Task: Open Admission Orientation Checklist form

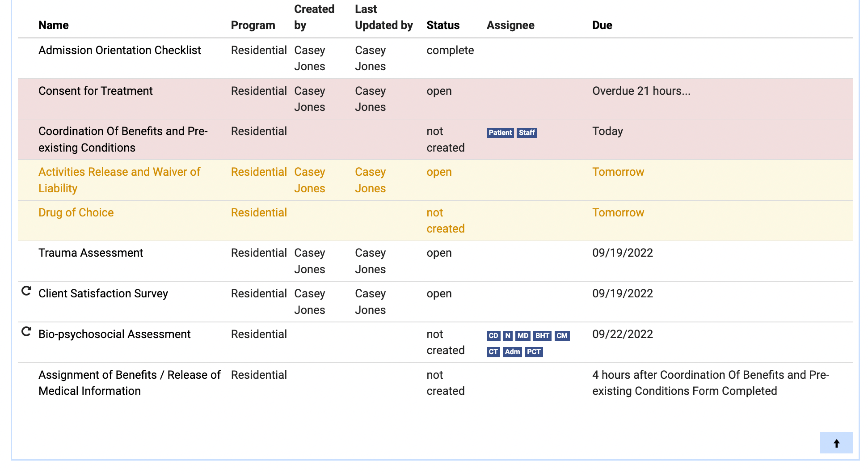Action: (x=120, y=50)
